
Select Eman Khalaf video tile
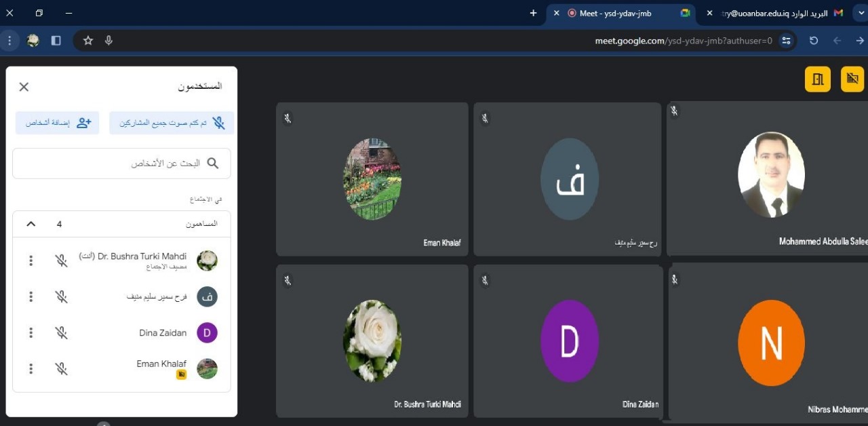pyautogui.click(x=372, y=179)
